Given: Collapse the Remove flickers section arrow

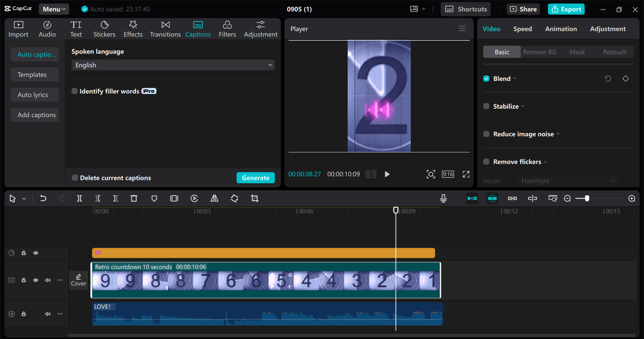Looking at the screenshot, I should point(545,162).
